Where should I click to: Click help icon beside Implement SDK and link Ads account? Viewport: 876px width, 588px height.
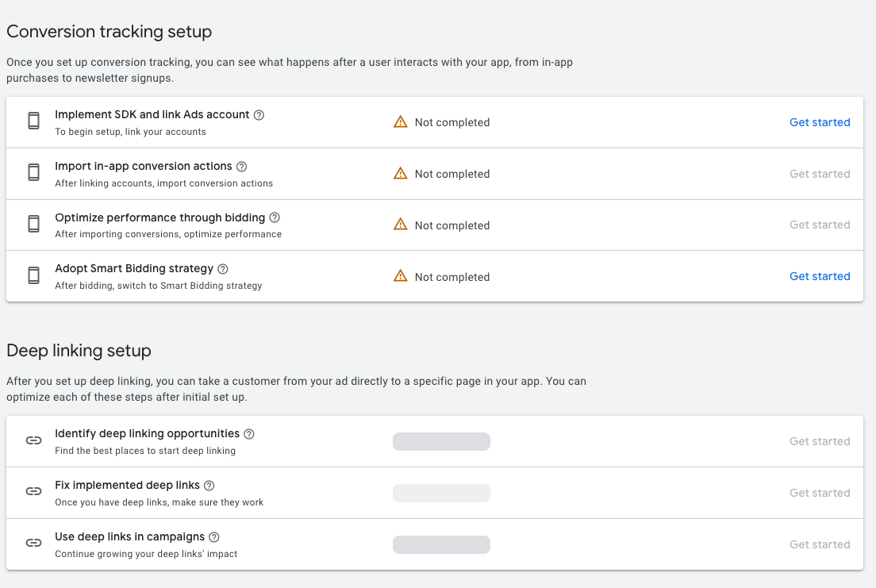[259, 115]
